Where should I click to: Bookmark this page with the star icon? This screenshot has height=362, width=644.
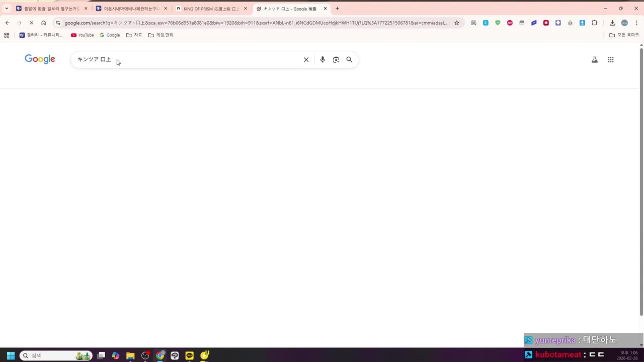click(457, 23)
